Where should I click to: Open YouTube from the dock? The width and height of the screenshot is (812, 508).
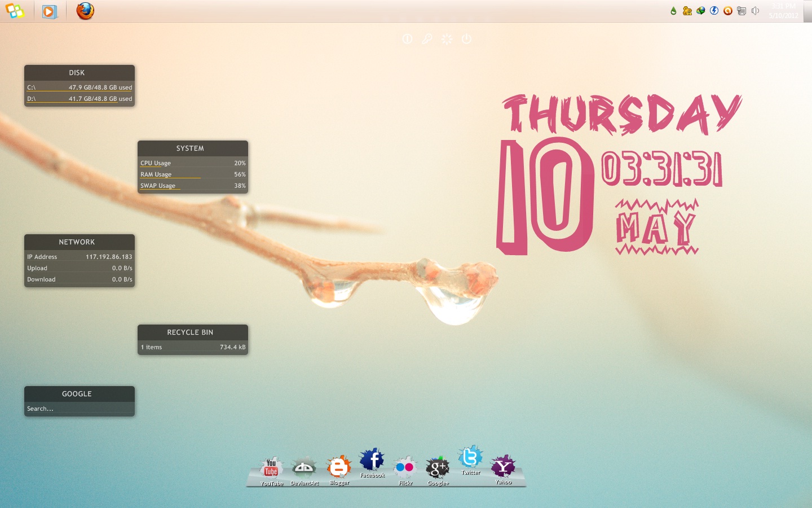pyautogui.click(x=271, y=470)
